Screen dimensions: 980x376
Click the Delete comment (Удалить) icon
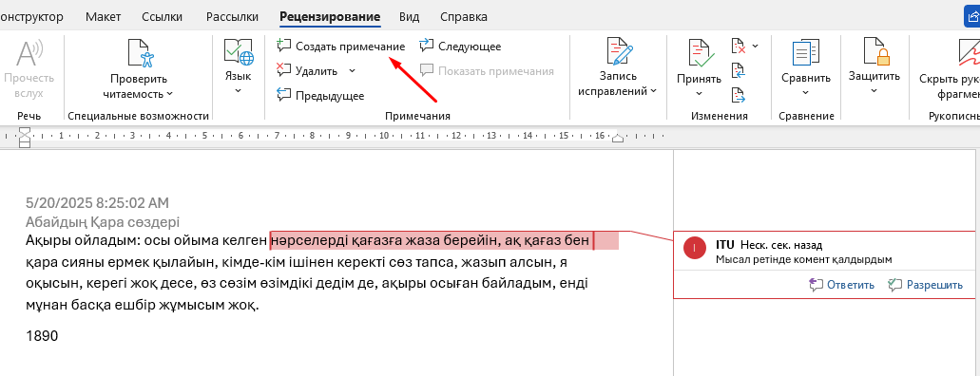point(284,70)
